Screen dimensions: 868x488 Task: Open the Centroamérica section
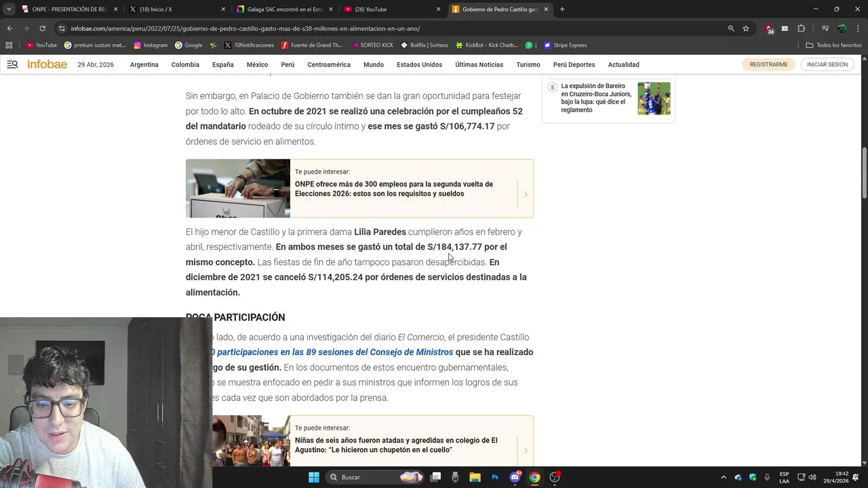pos(329,64)
